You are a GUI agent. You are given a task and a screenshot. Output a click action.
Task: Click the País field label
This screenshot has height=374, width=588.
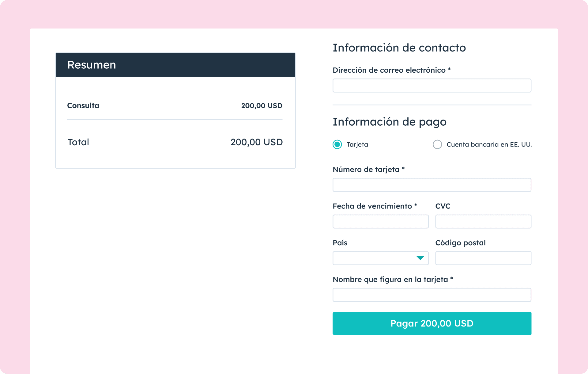(340, 243)
